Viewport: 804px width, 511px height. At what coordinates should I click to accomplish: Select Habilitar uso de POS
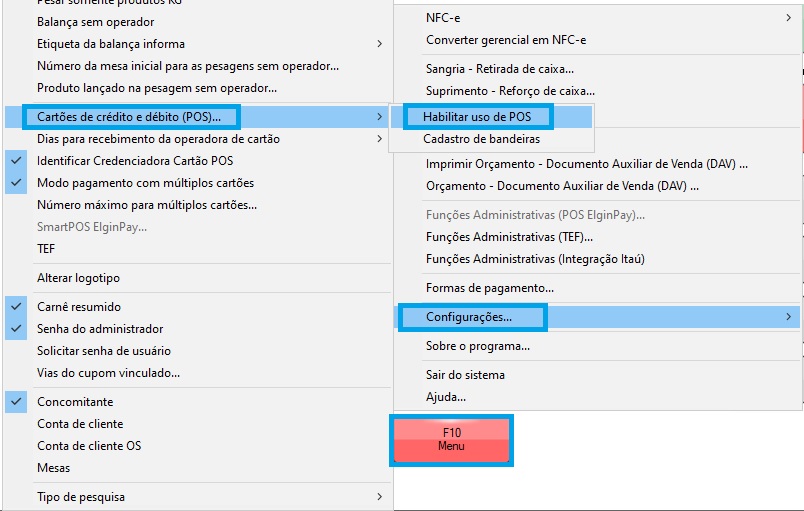coord(477,117)
